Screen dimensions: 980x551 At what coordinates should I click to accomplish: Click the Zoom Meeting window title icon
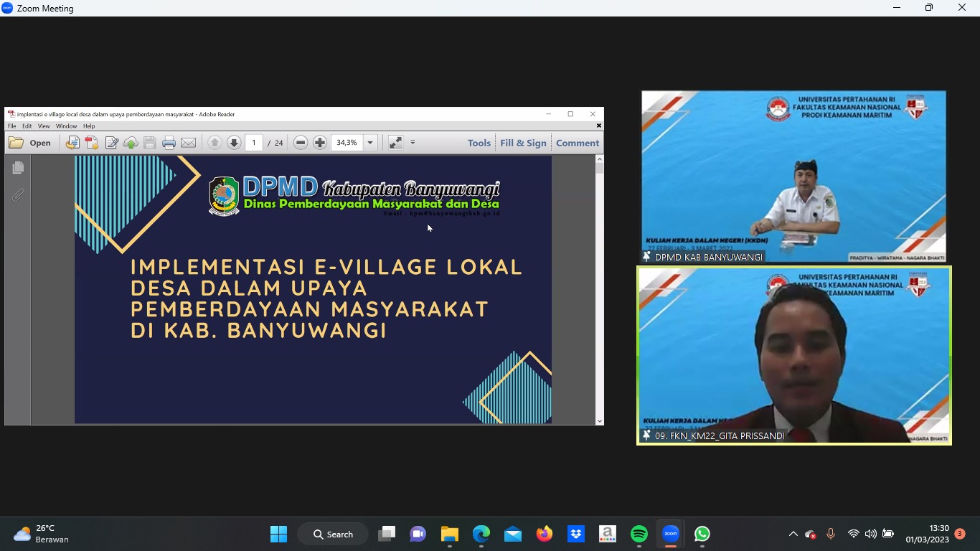tap(8, 8)
